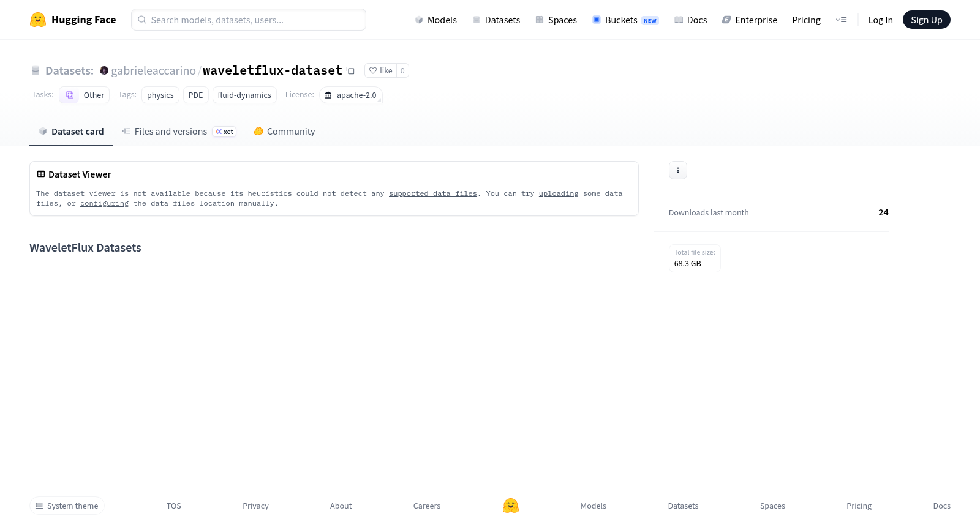Open Datasets footer link
Viewport: 980px width, 527px height.
(x=683, y=506)
